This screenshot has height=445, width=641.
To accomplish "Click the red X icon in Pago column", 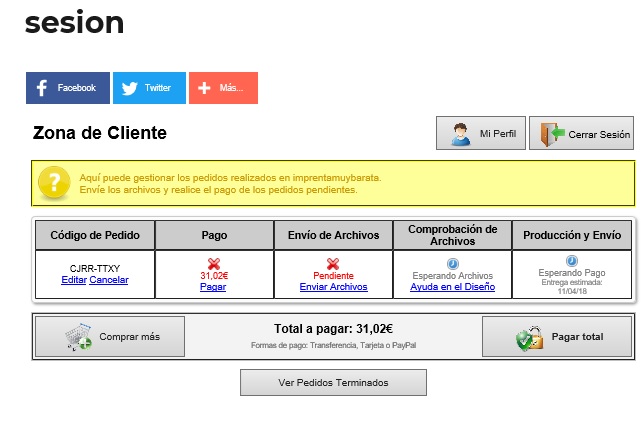I will click(x=214, y=264).
